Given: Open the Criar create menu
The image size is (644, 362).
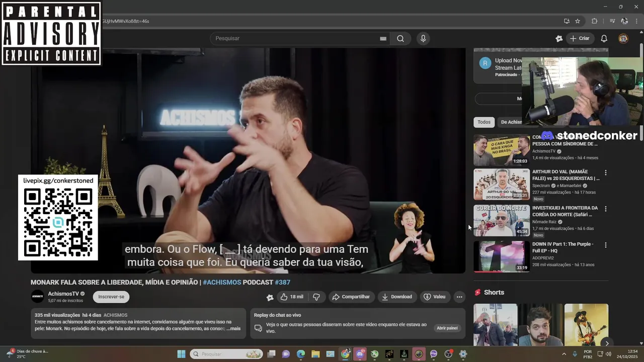Looking at the screenshot, I should click(580, 38).
